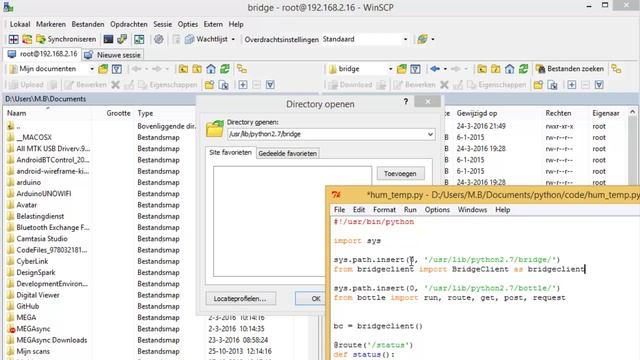The width and height of the screenshot is (640, 360).
Task: Click the remote panel select files plus icon
Action: click(572, 85)
